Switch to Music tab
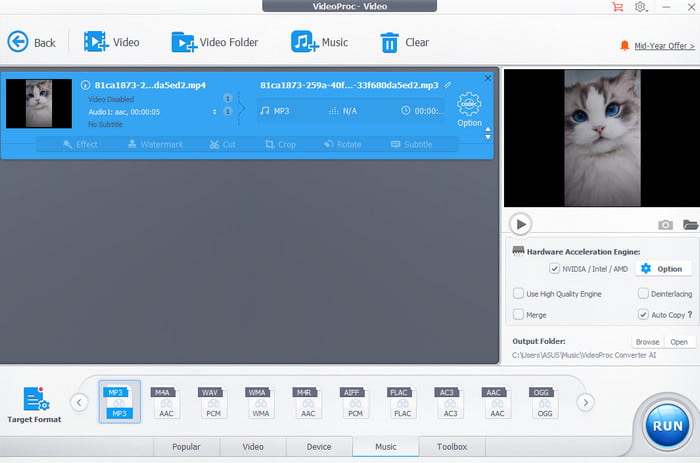The width and height of the screenshot is (700, 463). tap(386, 446)
